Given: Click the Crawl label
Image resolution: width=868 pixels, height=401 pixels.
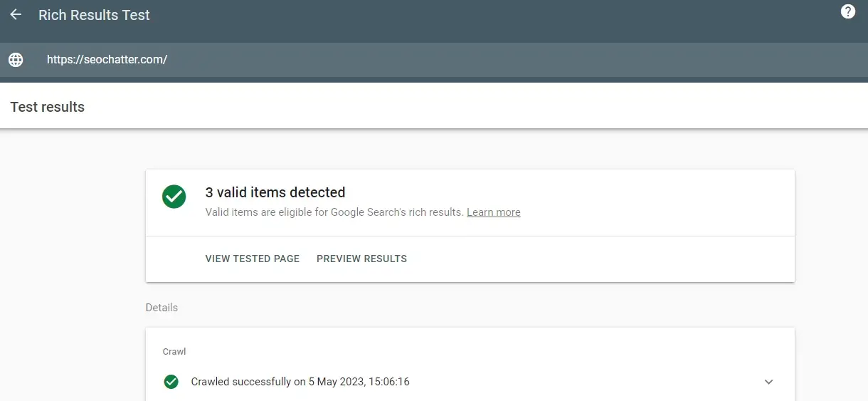Looking at the screenshot, I should coord(174,352).
